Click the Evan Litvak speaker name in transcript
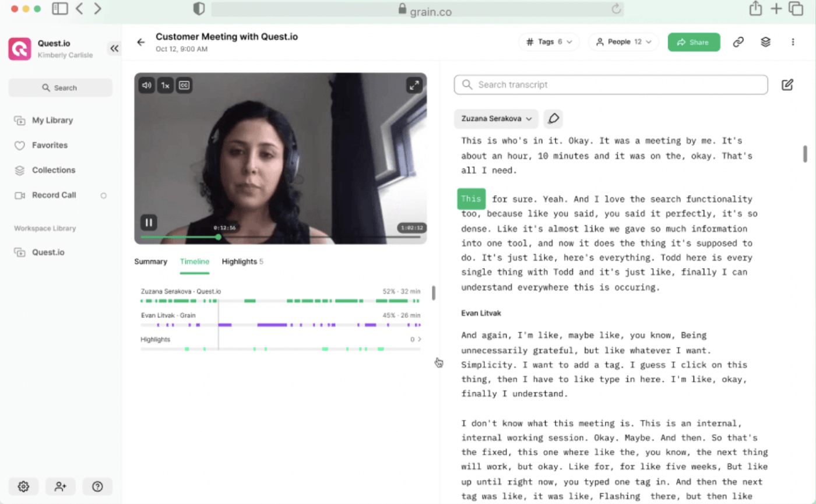 click(481, 313)
